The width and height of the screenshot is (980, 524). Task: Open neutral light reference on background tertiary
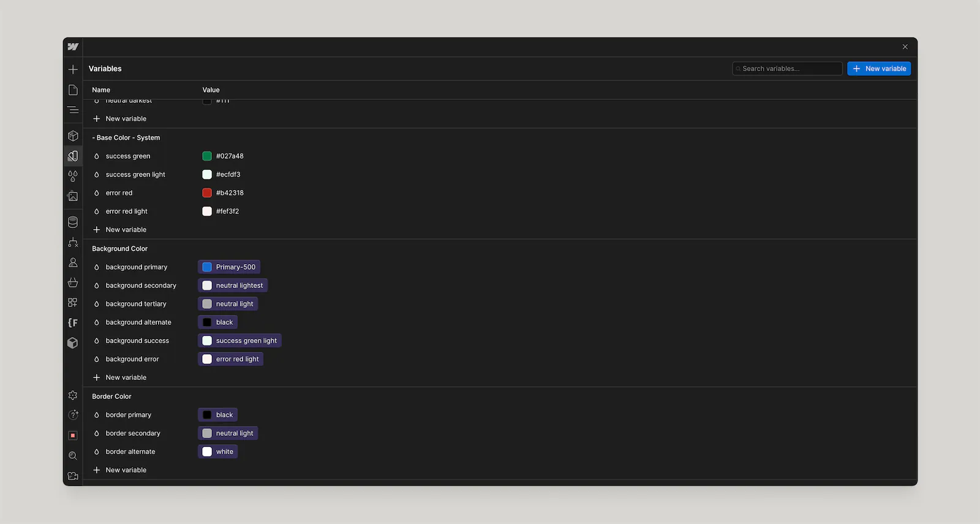228,304
